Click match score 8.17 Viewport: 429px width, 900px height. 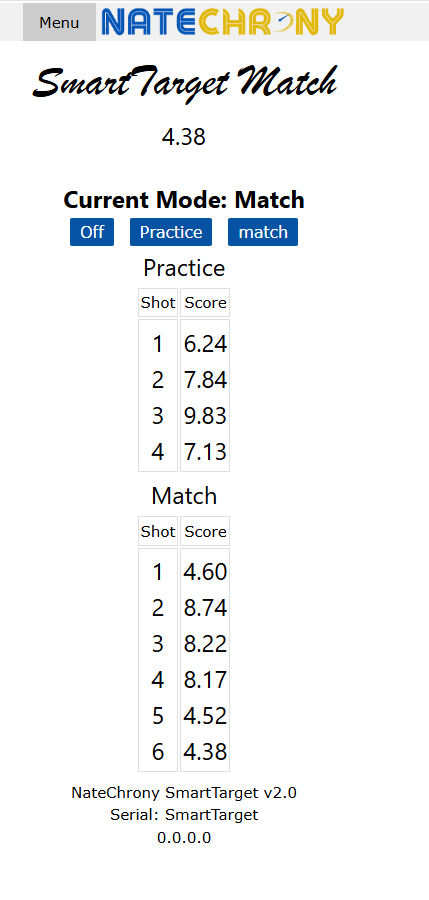click(x=205, y=680)
